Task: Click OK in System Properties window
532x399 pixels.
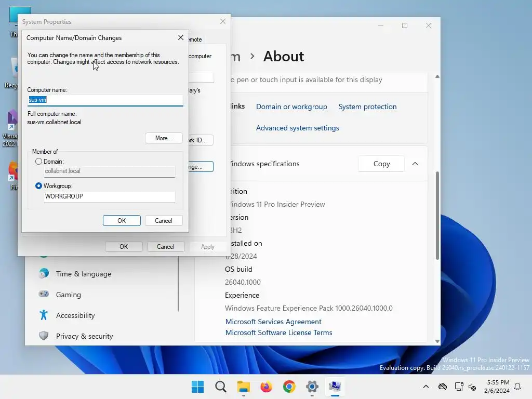Action: point(124,247)
